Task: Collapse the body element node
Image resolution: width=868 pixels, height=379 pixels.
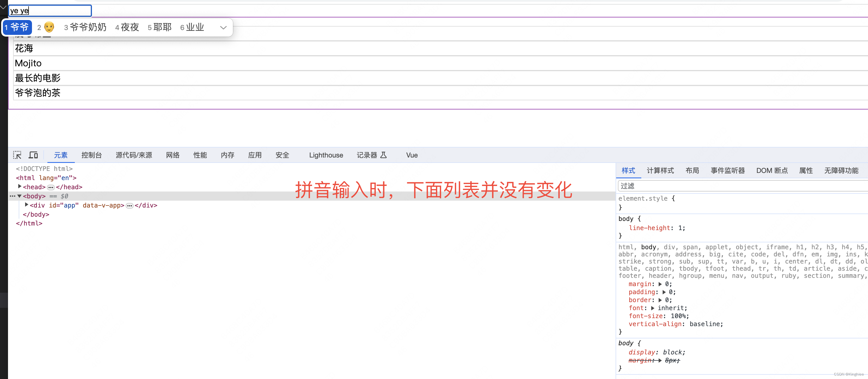Action: coord(19,196)
